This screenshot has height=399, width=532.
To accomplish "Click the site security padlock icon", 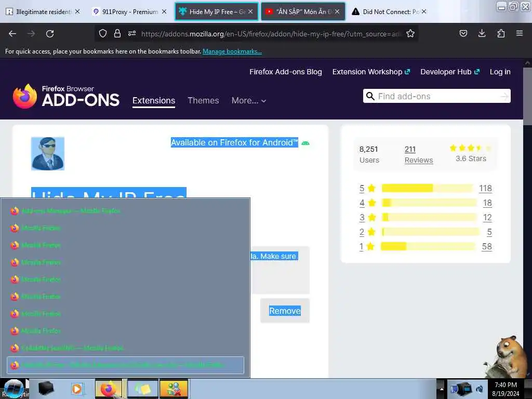I will click(117, 33).
